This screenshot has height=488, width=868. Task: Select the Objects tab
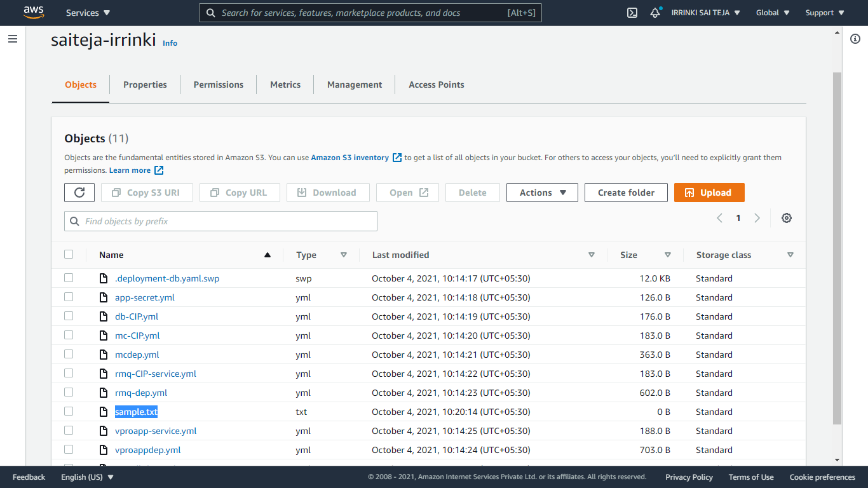pos(81,85)
